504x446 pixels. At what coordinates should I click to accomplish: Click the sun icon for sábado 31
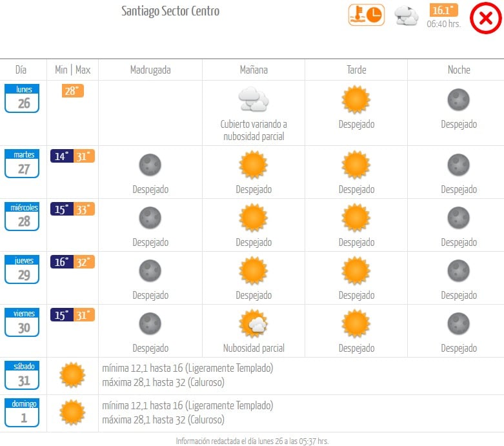(x=72, y=375)
